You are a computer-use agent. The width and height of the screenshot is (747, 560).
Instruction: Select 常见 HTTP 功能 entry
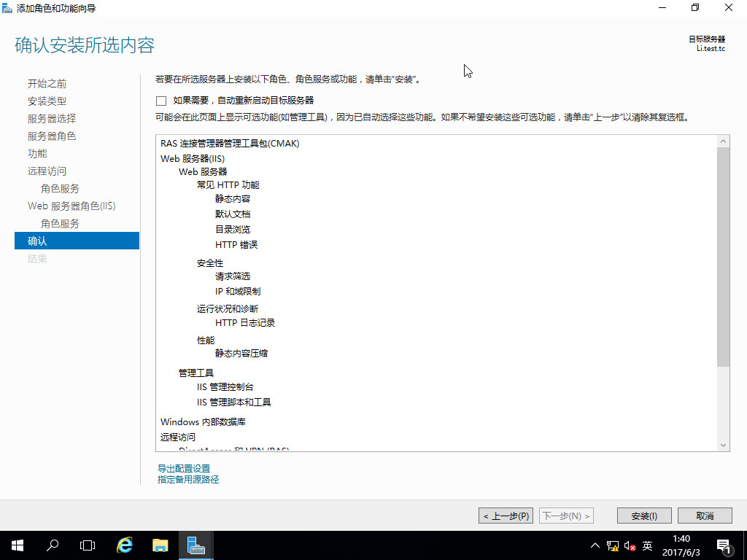coord(228,184)
